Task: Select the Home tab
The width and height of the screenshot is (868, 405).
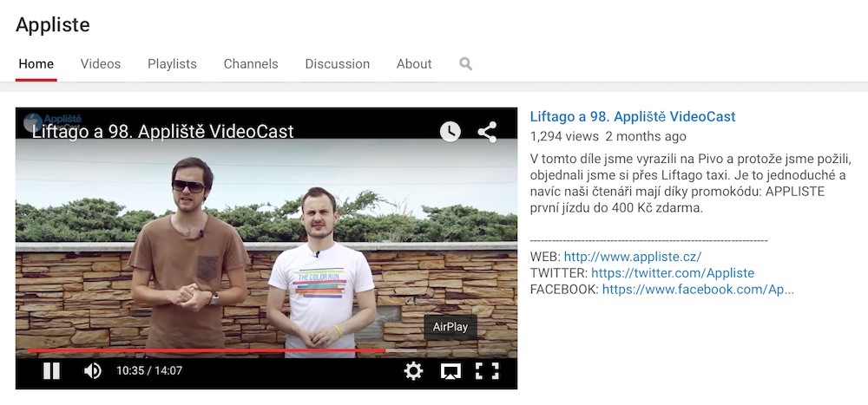Action: 36,64
